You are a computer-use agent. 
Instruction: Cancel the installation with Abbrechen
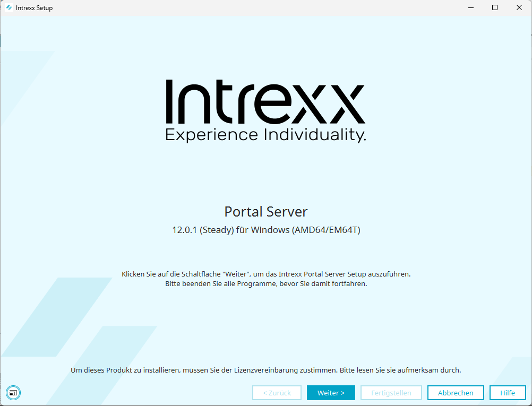click(456, 393)
